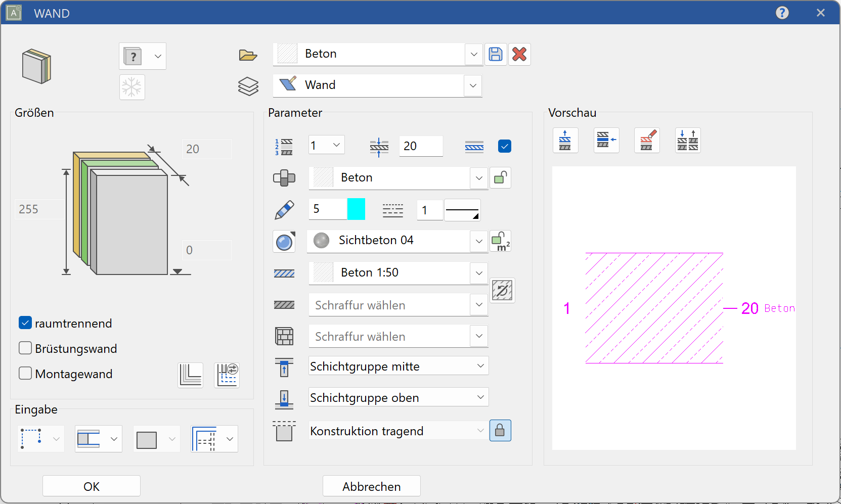841x504 pixels.
Task: Swap the layer order in the preview
Action: (688, 140)
